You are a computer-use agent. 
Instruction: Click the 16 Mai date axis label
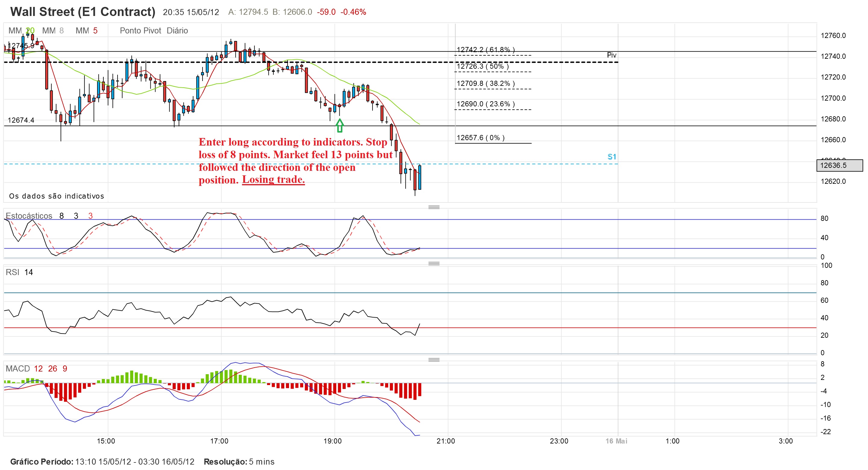coord(616,441)
